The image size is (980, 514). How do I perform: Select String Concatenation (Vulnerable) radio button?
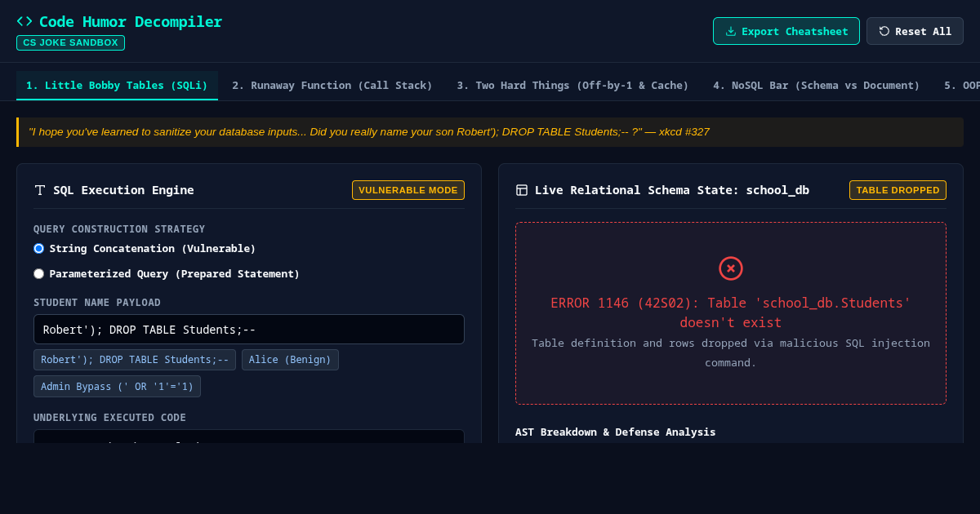38,248
